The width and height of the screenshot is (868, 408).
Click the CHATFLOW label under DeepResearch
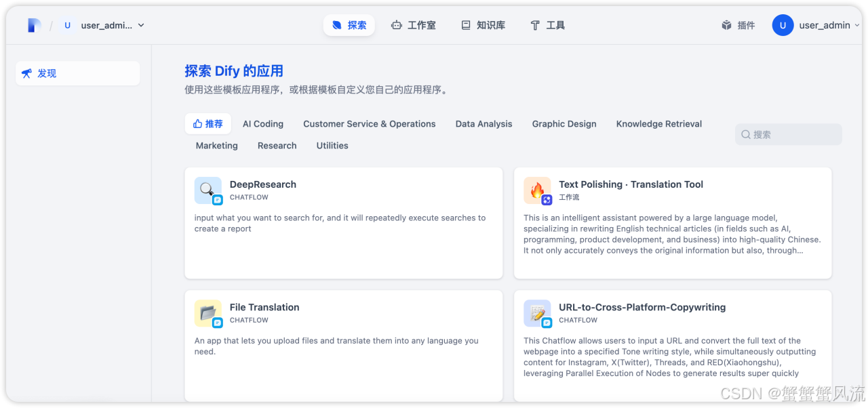point(249,197)
